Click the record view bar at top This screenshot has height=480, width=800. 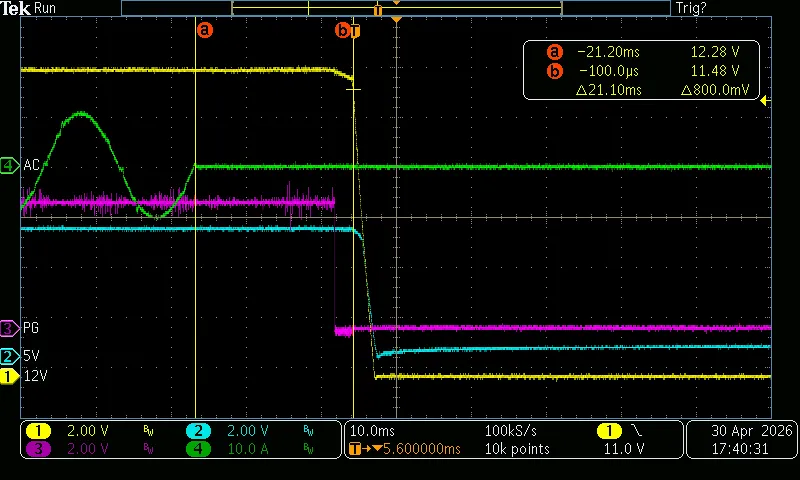[x=396, y=8]
